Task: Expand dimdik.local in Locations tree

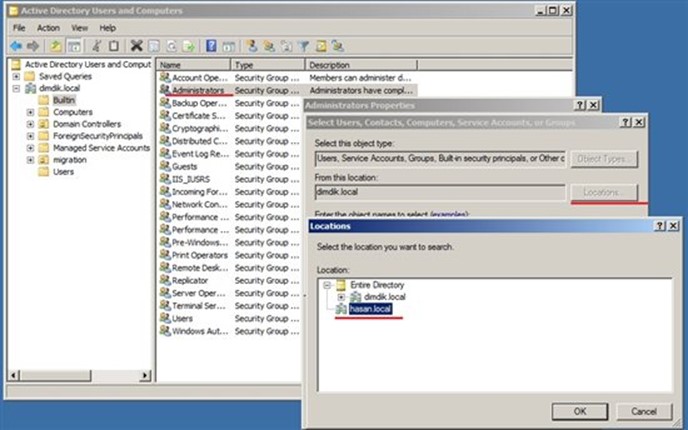Action: click(x=341, y=297)
